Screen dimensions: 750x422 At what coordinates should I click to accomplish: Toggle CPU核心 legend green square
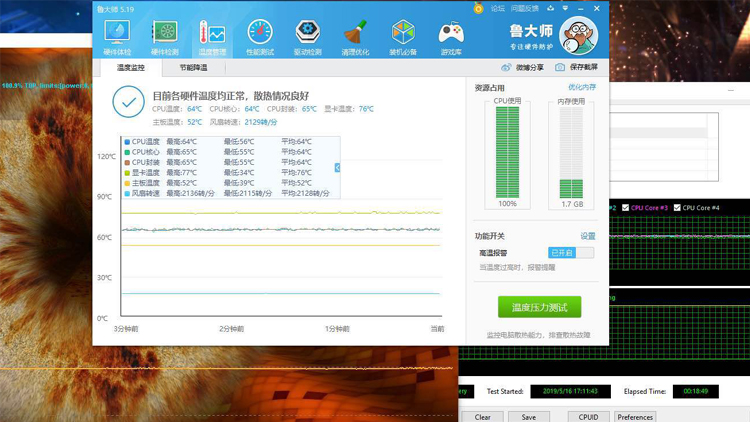(127, 152)
